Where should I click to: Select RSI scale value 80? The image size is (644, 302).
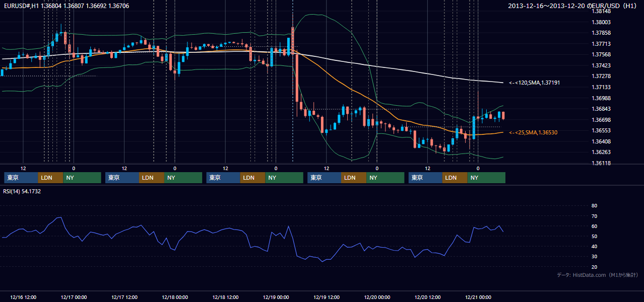594,206
